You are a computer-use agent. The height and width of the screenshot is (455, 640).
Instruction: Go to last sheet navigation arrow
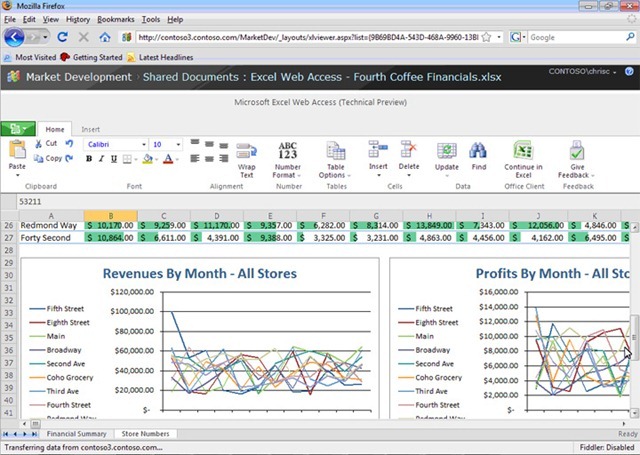pos(34,434)
